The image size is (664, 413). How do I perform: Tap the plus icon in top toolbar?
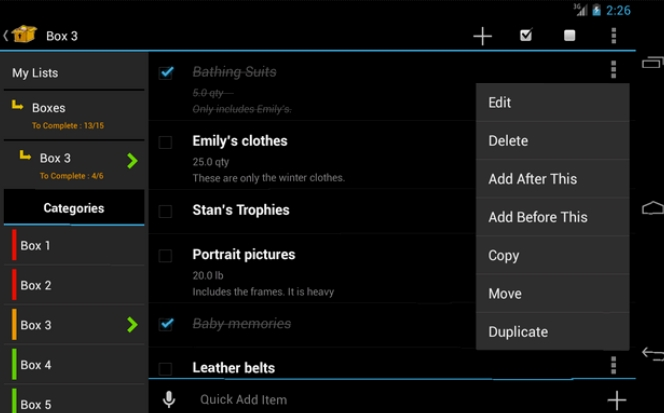(482, 36)
